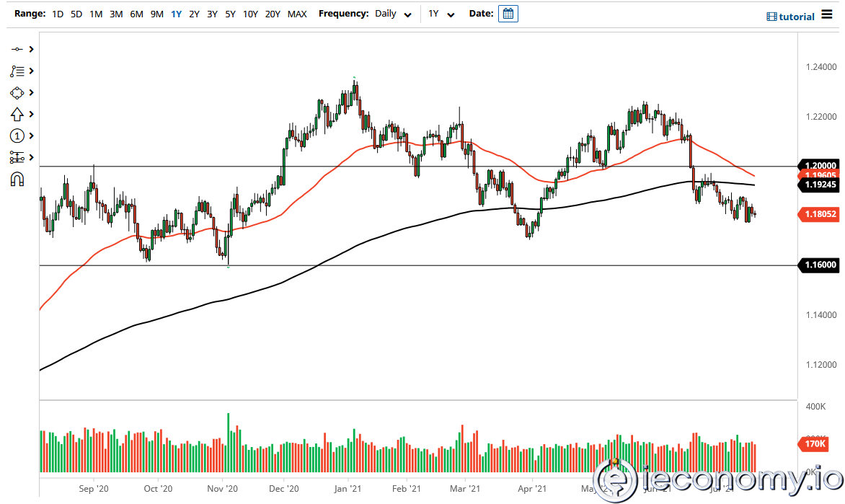Open the date calendar picker
The height and width of the screenshot is (504, 845).
pos(508,14)
